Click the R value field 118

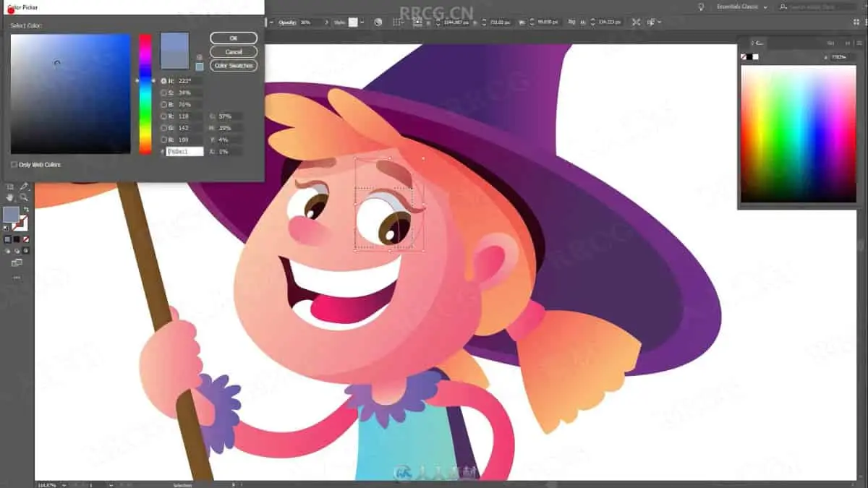tap(190, 116)
